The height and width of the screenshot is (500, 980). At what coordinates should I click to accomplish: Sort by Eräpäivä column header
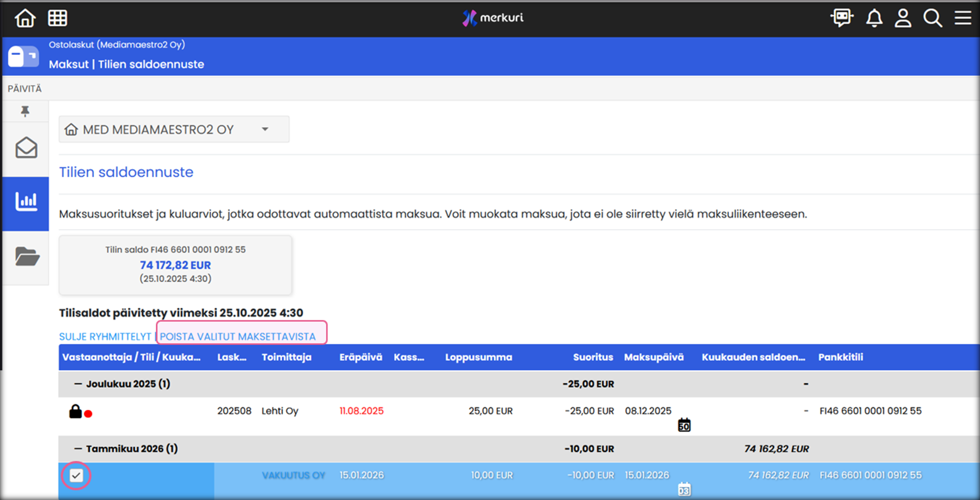pos(361,357)
